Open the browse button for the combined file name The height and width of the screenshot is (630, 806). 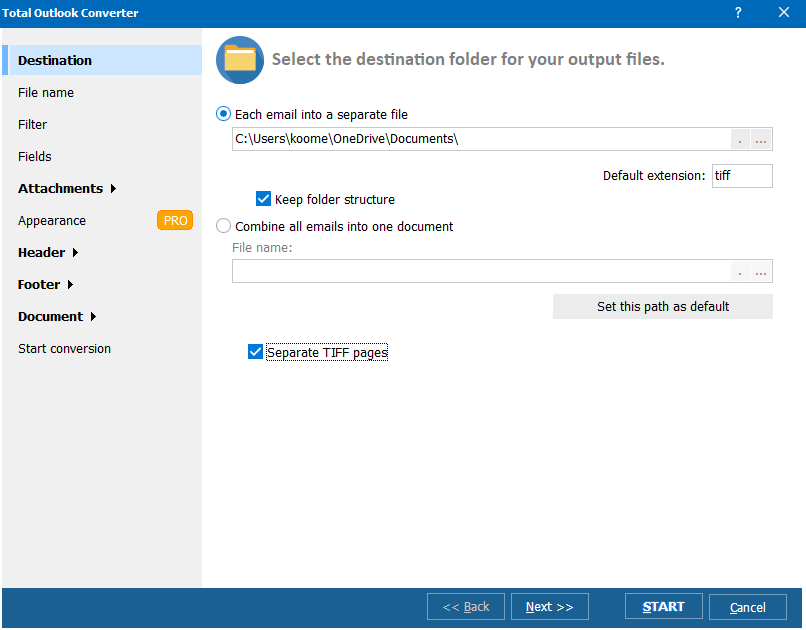760,271
